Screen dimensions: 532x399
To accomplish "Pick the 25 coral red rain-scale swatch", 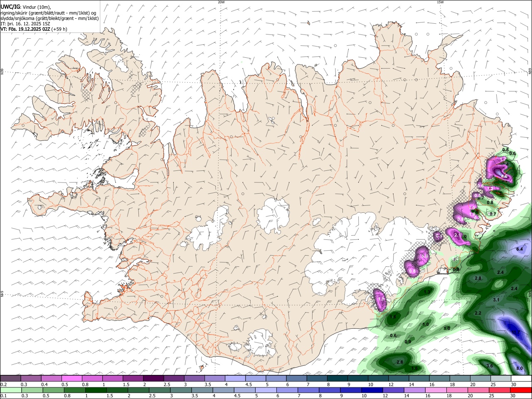I will pyautogui.click(x=500, y=390).
